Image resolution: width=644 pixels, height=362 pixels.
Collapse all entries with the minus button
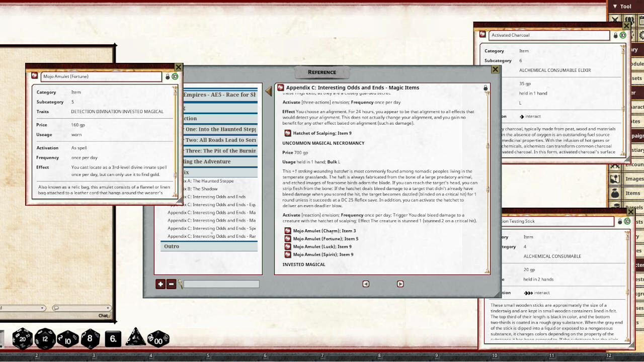point(171,284)
